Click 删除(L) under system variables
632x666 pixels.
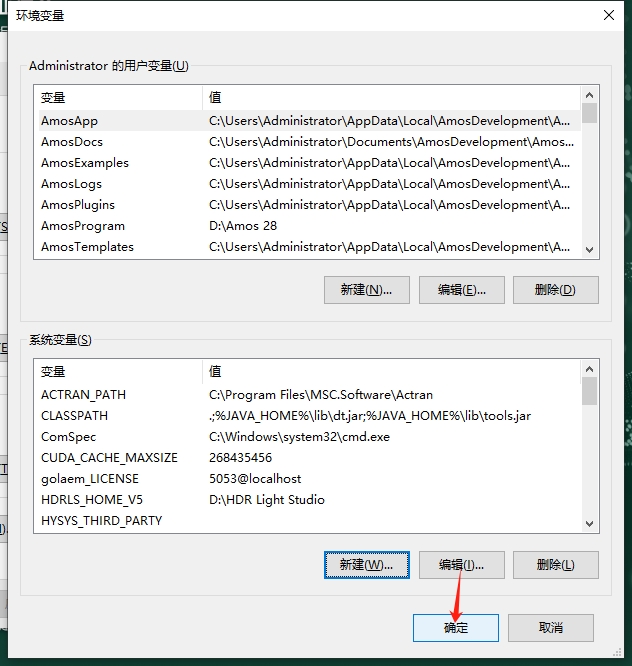click(556, 565)
